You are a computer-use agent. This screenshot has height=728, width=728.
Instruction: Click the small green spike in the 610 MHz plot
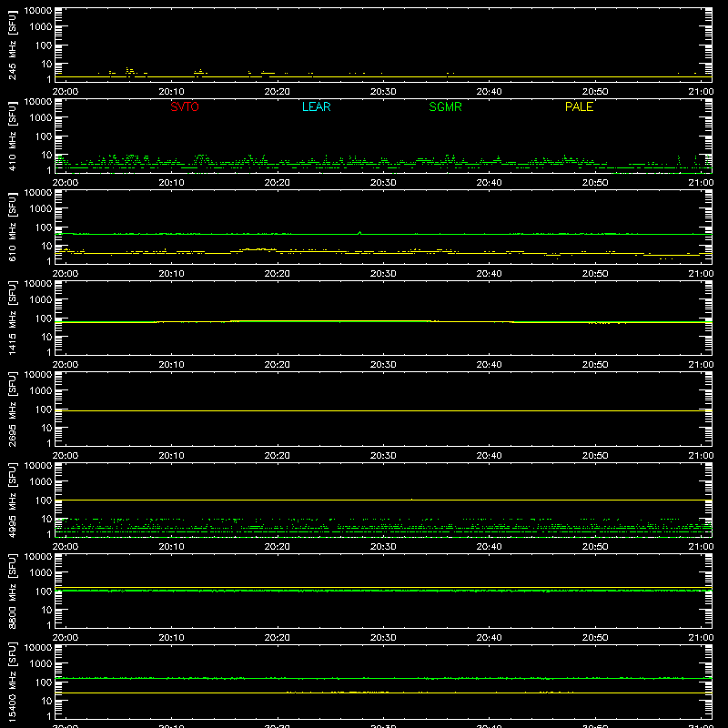coord(359,233)
